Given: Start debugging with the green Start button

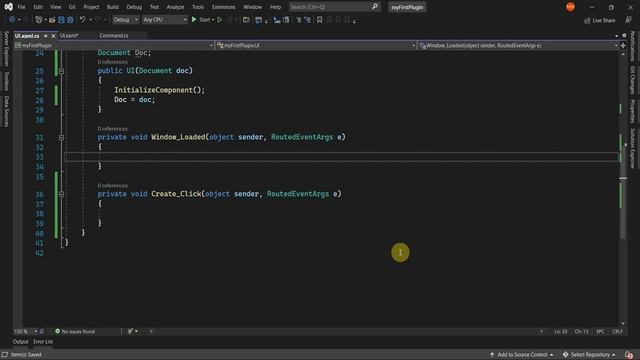Looking at the screenshot, I should [x=200, y=20].
